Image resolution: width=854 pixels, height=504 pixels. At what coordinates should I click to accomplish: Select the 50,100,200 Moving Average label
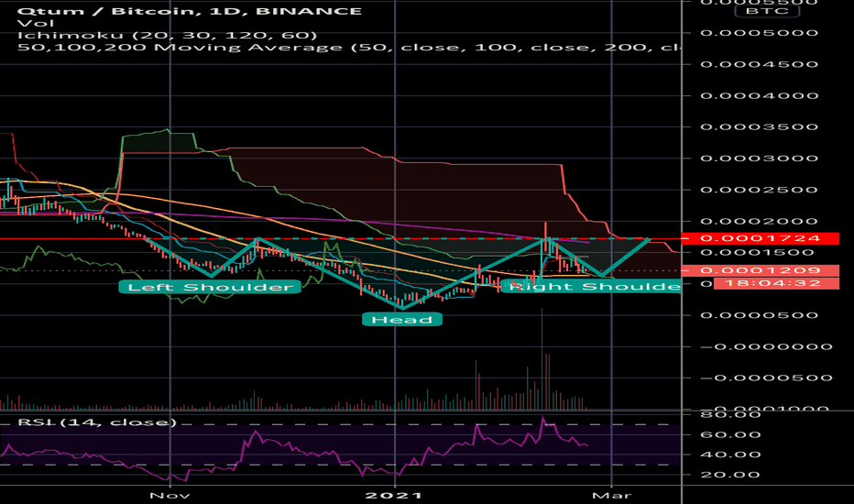click(x=348, y=48)
